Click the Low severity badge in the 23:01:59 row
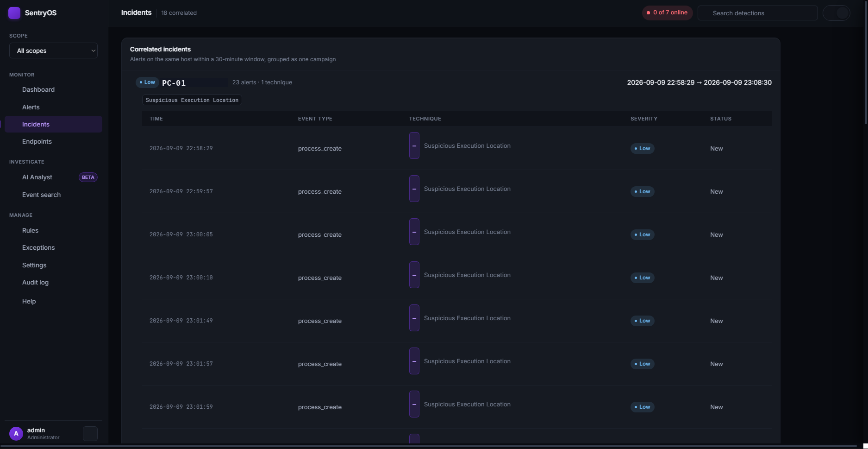 (x=642, y=407)
